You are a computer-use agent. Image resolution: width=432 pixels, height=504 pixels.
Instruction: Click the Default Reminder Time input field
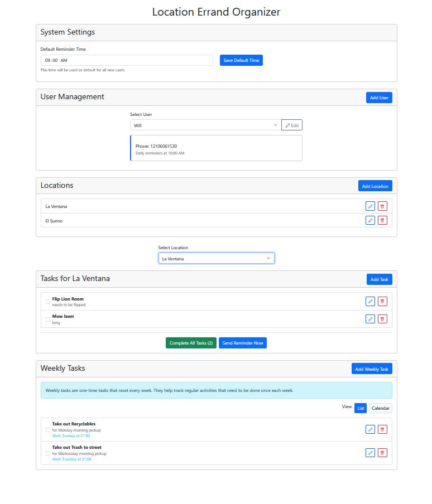126,60
